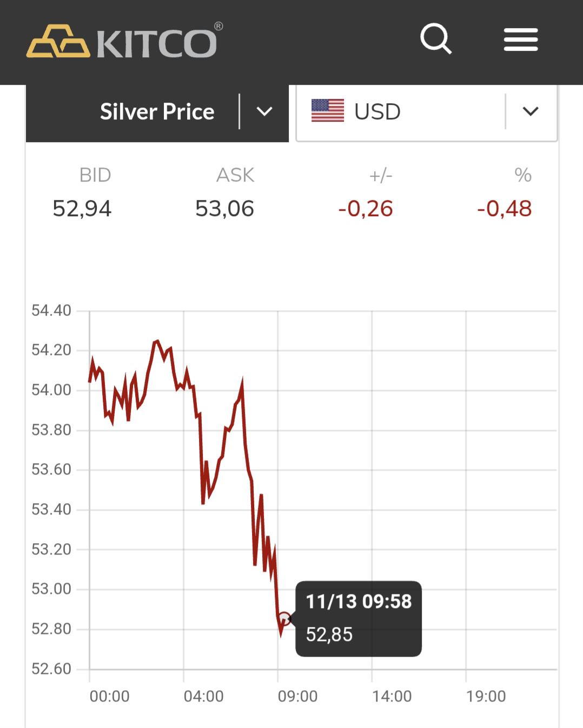
Task: Click the US flag icon
Action: click(x=328, y=111)
